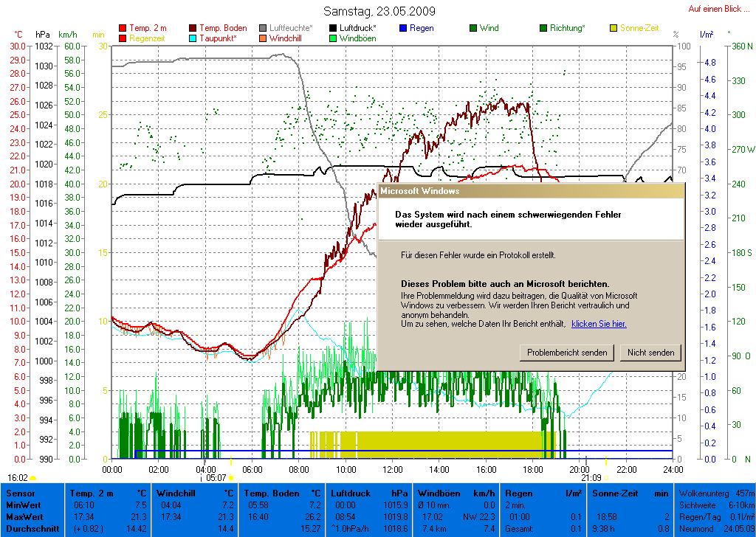Click the blue Regen legend marker
The width and height of the screenshot is (756, 537).
pos(403,29)
